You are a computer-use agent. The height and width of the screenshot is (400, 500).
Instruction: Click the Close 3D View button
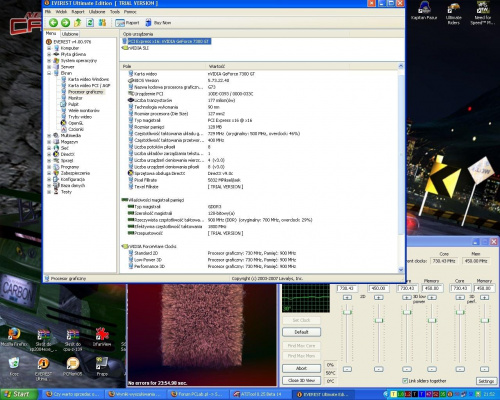pyautogui.click(x=301, y=380)
